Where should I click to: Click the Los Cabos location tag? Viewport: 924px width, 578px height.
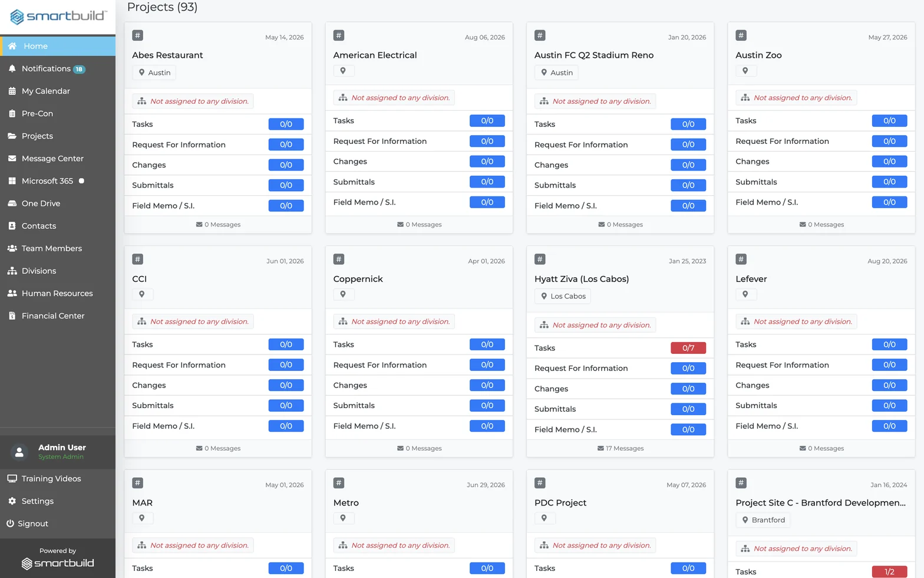(563, 296)
